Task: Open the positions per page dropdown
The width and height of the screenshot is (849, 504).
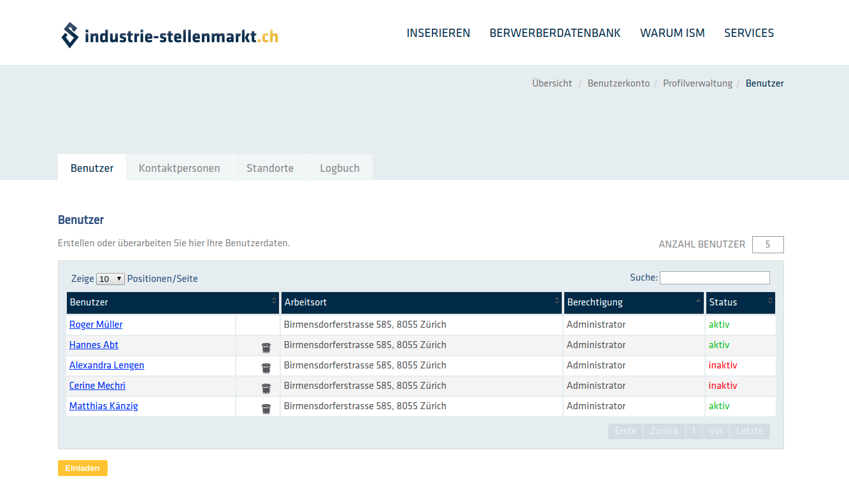Action: click(110, 279)
